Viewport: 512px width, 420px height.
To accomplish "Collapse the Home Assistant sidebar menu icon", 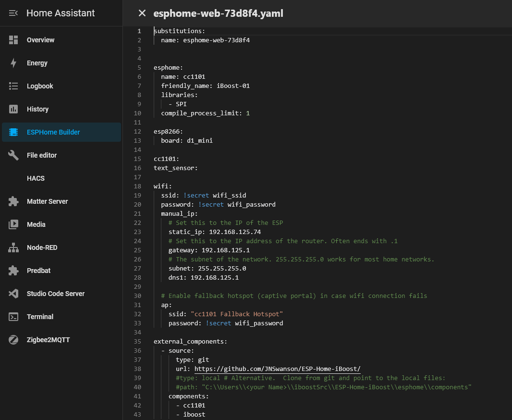I will (13, 13).
